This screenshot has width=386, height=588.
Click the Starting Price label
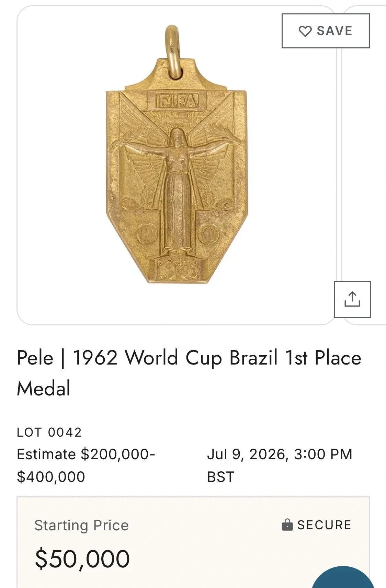point(82,525)
